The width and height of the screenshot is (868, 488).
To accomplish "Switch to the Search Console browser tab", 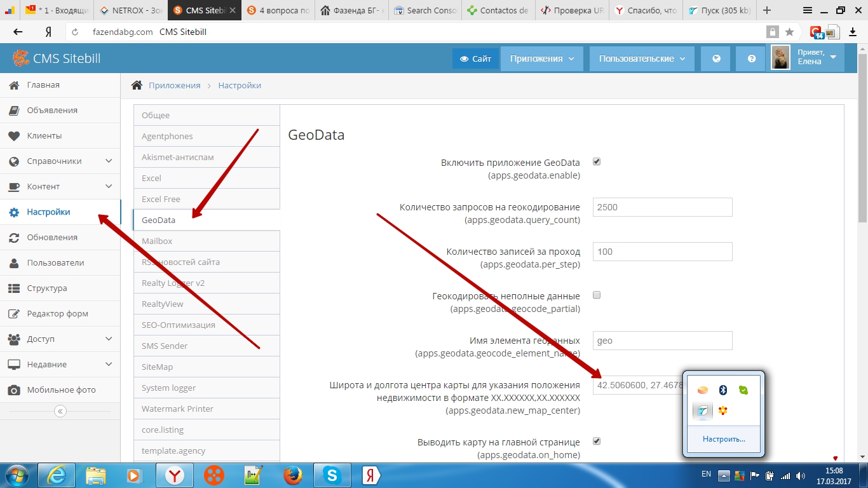I will click(x=424, y=10).
